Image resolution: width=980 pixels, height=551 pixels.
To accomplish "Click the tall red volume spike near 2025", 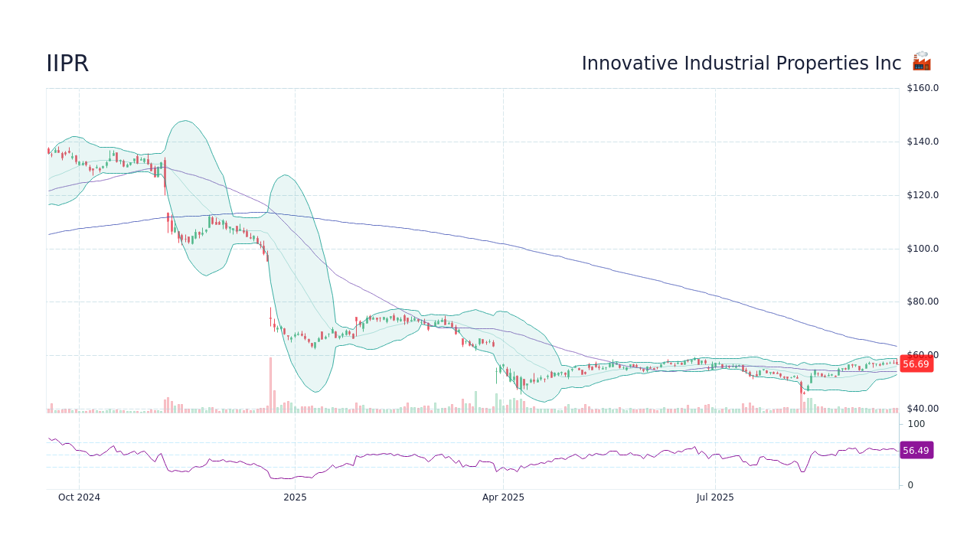I will [272, 383].
